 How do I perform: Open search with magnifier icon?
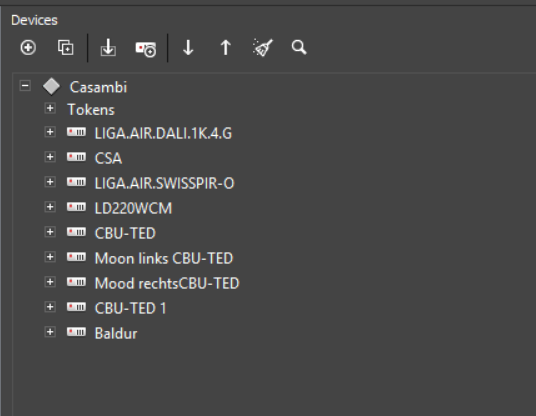pyautogui.click(x=299, y=48)
